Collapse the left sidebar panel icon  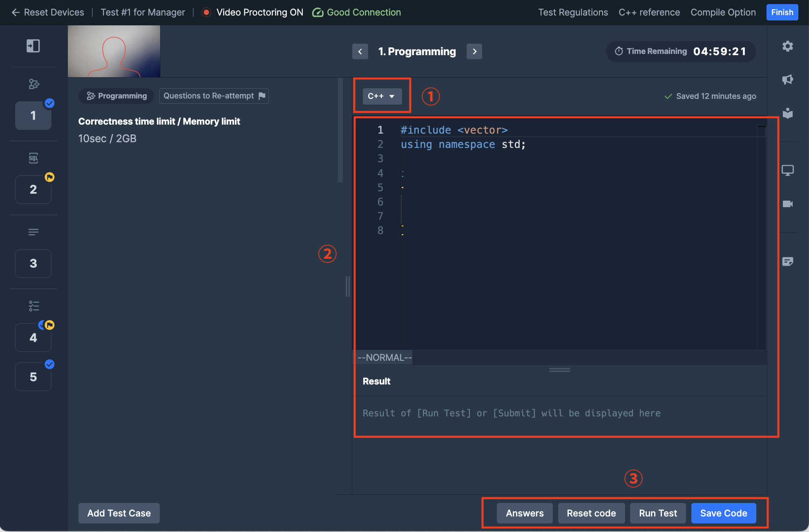point(33,46)
